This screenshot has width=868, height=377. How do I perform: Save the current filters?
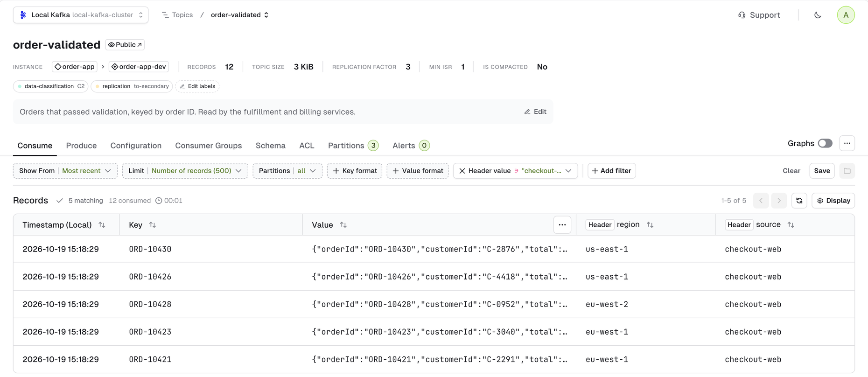point(822,171)
